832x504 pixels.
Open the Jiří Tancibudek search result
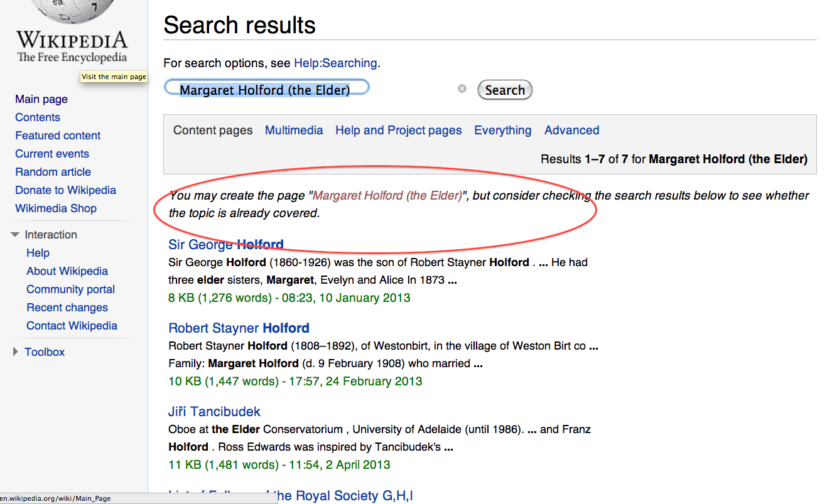[214, 412]
